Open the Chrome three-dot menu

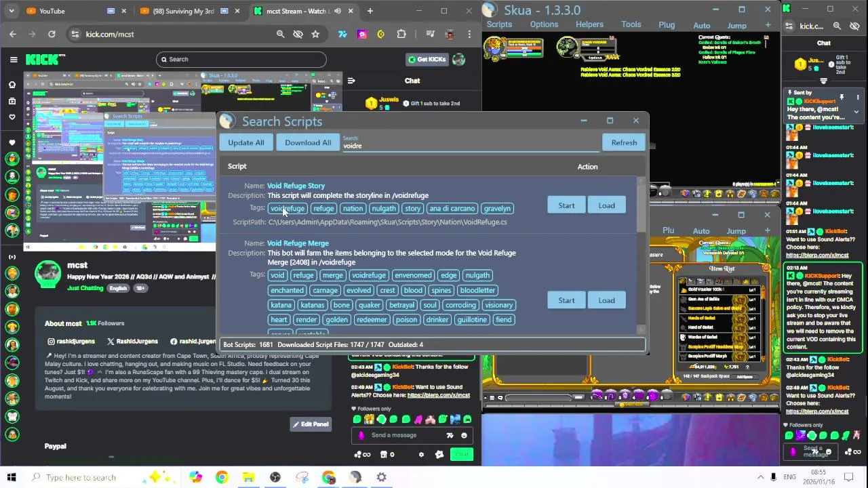[x=469, y=34]
